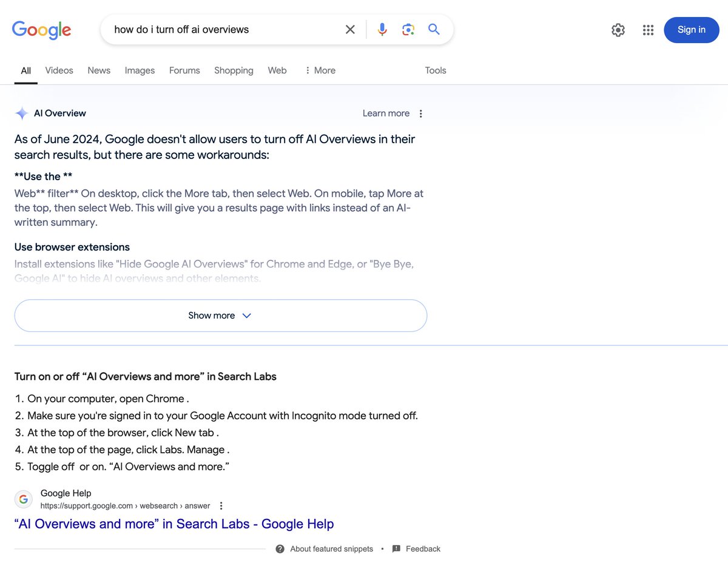Click the support.google.com URL breadcrumb
728x562 pixels.
click(x=125, y=506)
